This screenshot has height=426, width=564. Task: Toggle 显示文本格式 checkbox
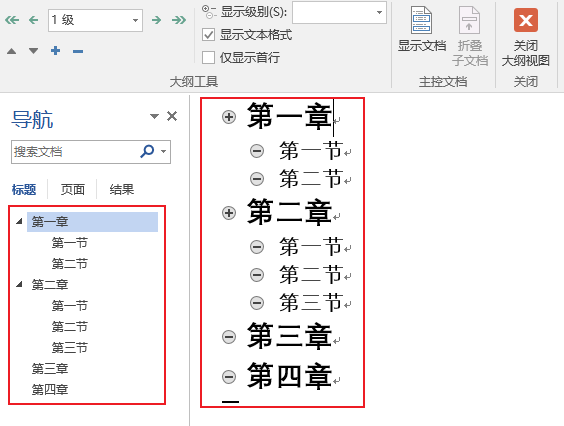pos(208,35)
